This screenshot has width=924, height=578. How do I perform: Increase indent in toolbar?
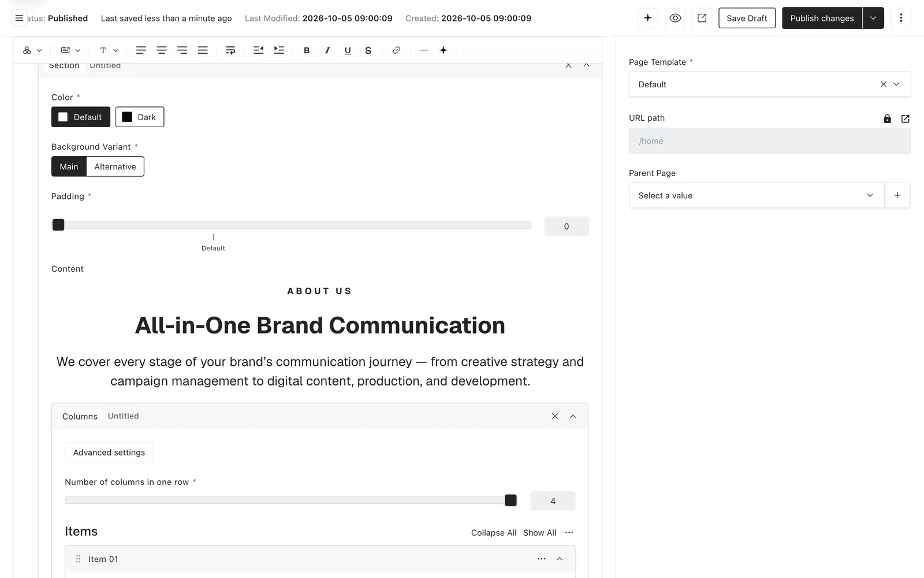click(279, 50)
